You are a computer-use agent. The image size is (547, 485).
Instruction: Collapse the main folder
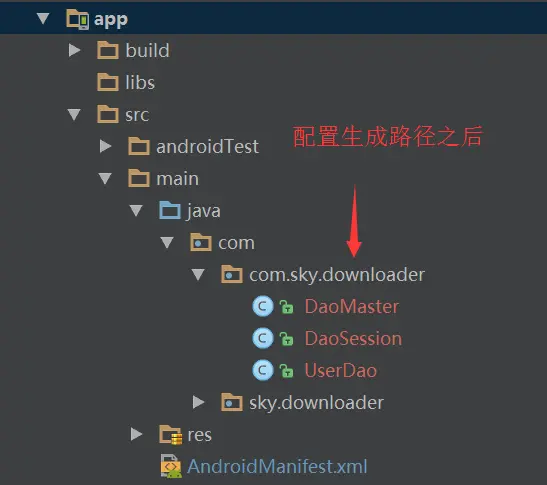(x=105, y=178)
